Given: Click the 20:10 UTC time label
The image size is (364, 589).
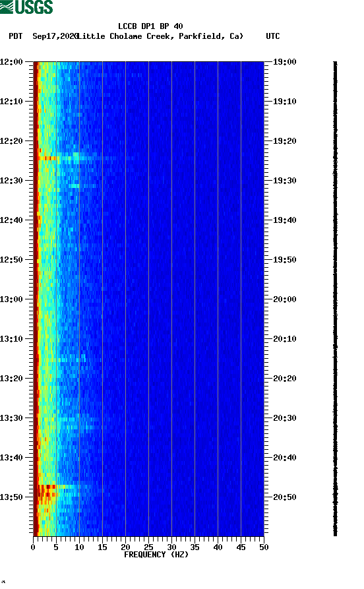Looking at the screenshot, I should 285,339.
